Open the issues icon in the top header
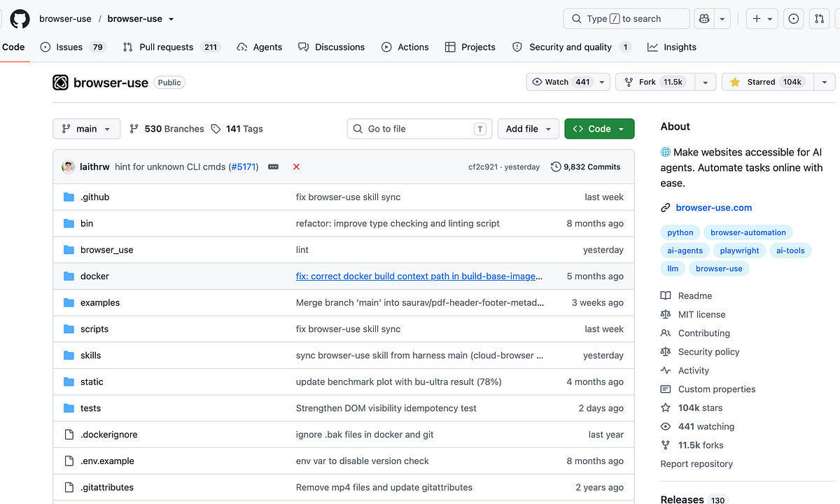Image resolution: width=840 pixels, height=504 pixels. [x=794, y=19]
